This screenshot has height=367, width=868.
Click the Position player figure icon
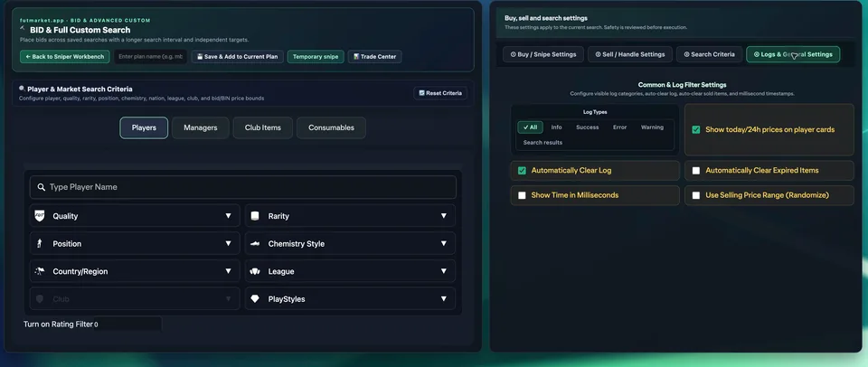[39, 243]
